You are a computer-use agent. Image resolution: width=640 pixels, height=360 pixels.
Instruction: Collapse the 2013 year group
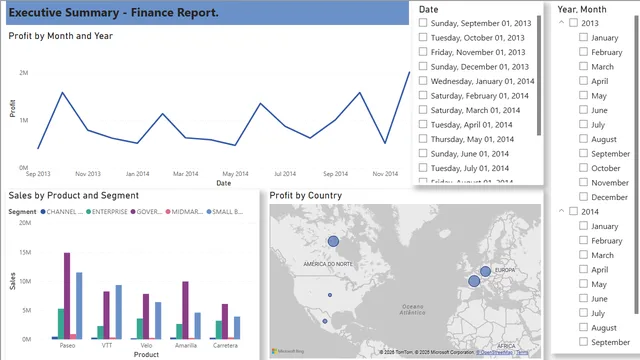561,22
